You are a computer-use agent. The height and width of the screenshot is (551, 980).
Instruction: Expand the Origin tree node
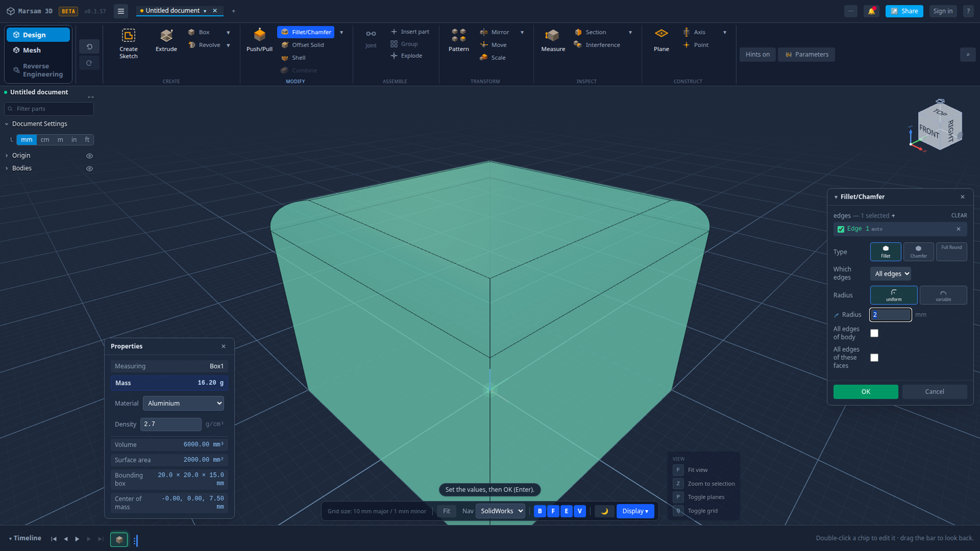pos(7,156)
